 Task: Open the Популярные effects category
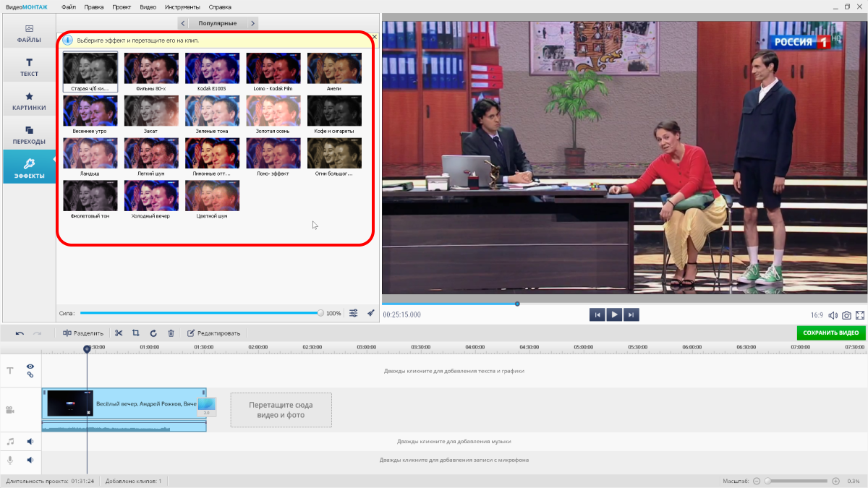click(x=218, y=23)
